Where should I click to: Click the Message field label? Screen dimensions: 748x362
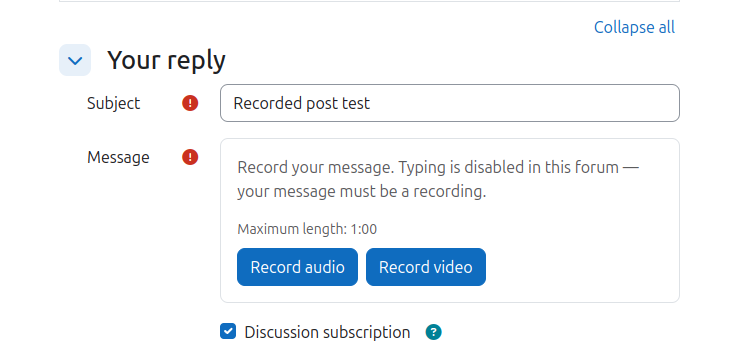(118, 157)
